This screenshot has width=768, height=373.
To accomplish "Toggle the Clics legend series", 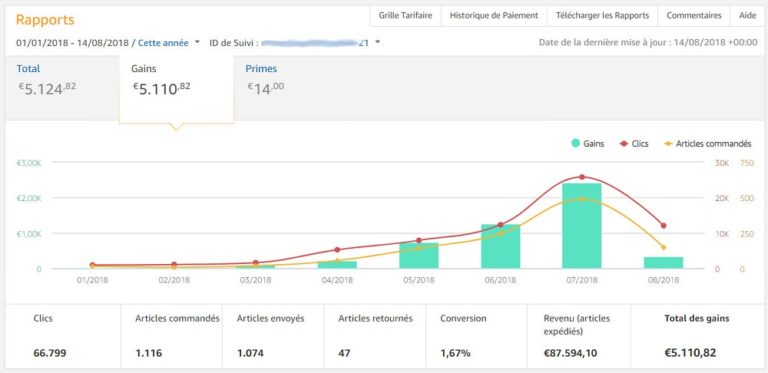I will [x=634, y=144].
